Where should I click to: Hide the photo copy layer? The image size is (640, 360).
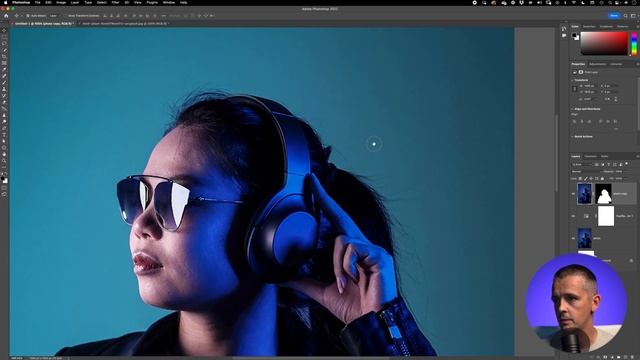tap(573, 194)
